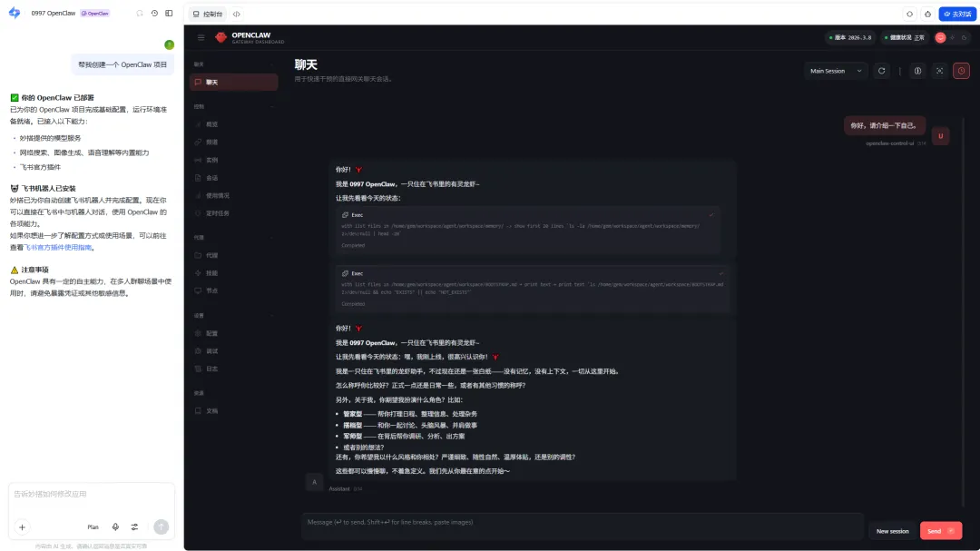The image size is (980, 551).
Task: Click the share/export icon next to 去对话
Action: [x=927, y=14]
